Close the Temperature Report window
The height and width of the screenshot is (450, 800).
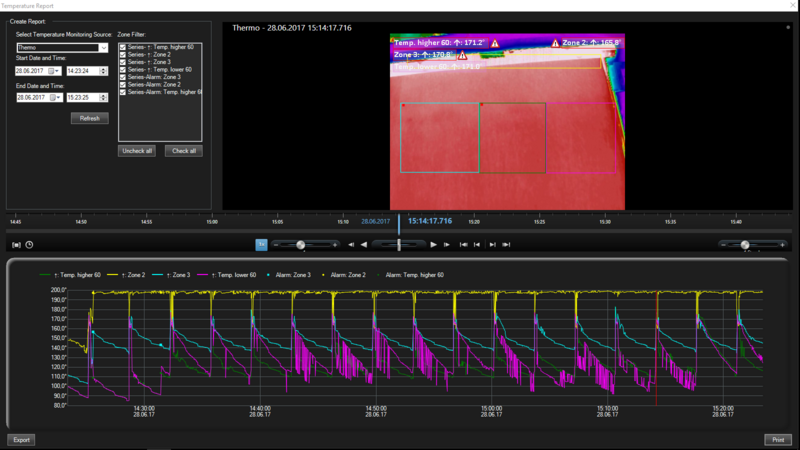(793, 5)
